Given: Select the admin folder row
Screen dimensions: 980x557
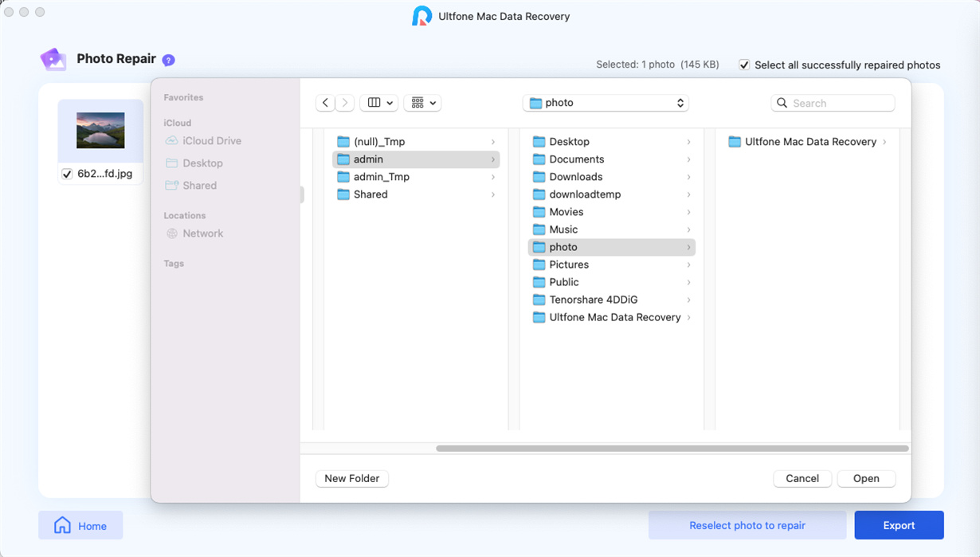Looking at the screenshot, I should [416, 159].
